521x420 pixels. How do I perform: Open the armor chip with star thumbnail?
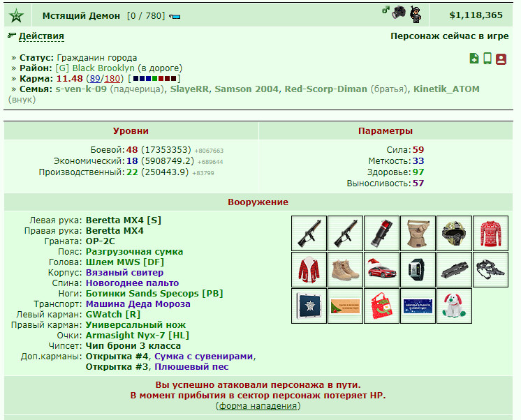click(x=309, y=306)
